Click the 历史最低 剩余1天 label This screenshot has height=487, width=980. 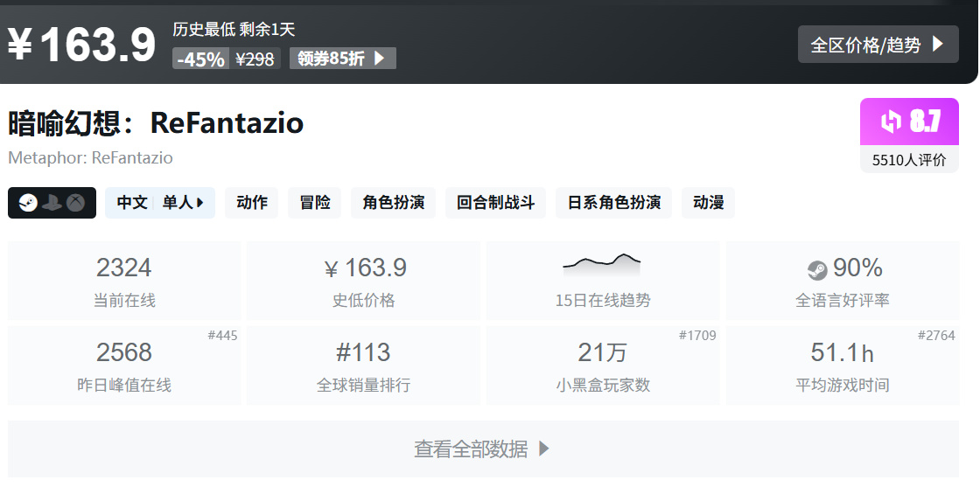tap(234, 30)
